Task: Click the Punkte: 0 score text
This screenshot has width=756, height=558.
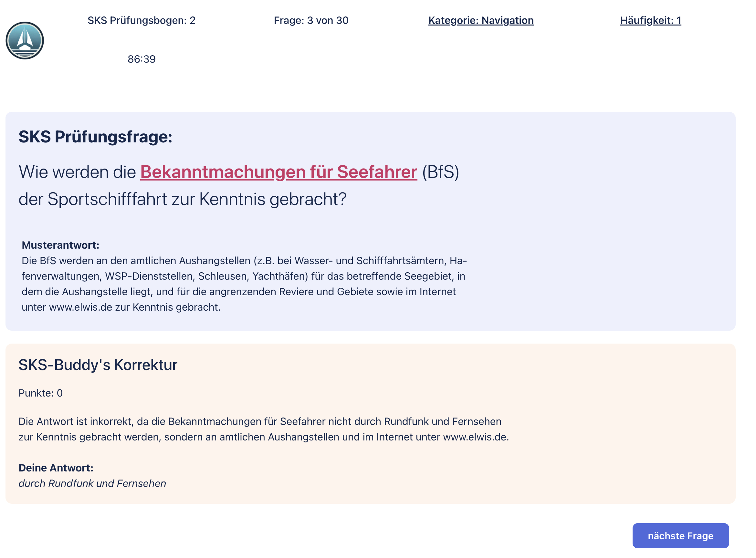Action: pos(41,393)
